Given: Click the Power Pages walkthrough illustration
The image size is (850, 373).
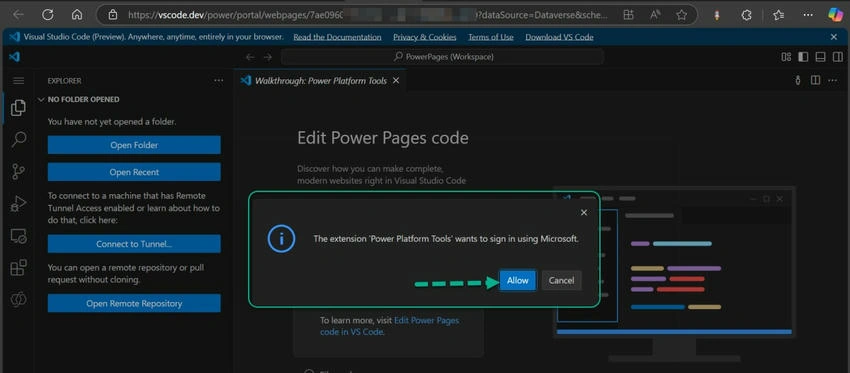Looking at the screenshot, I should pyautogui.click(x=674, y=274).
